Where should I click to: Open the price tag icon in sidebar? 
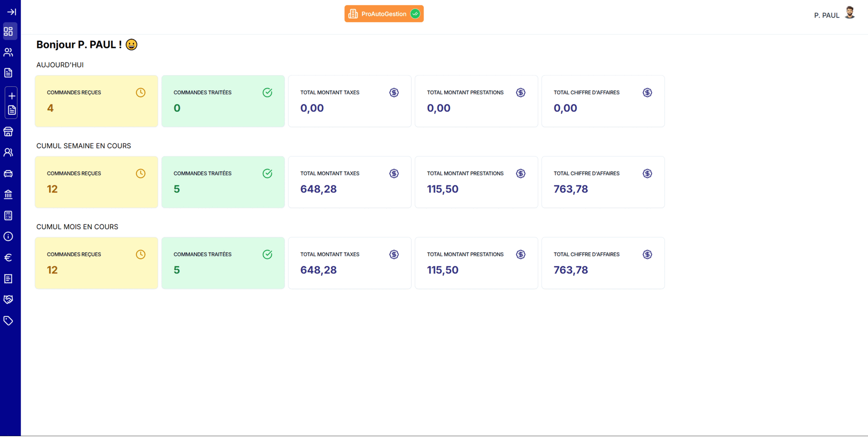[9, 321]
